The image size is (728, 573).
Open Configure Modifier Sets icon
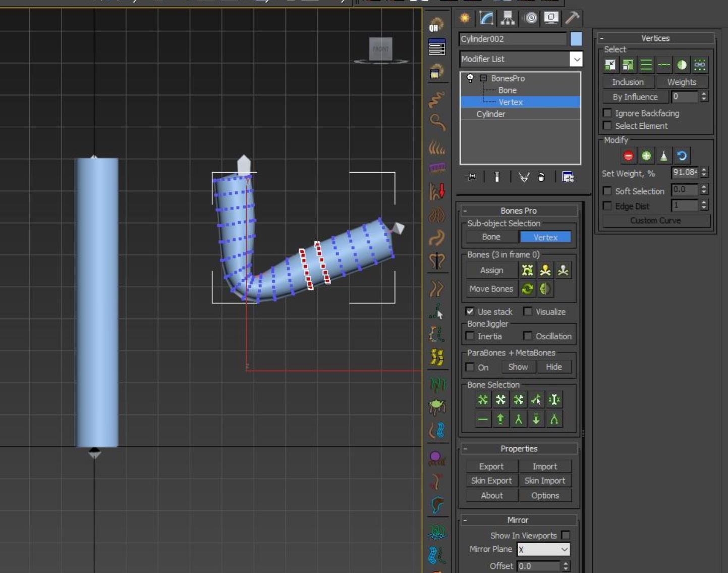[568, 177]
